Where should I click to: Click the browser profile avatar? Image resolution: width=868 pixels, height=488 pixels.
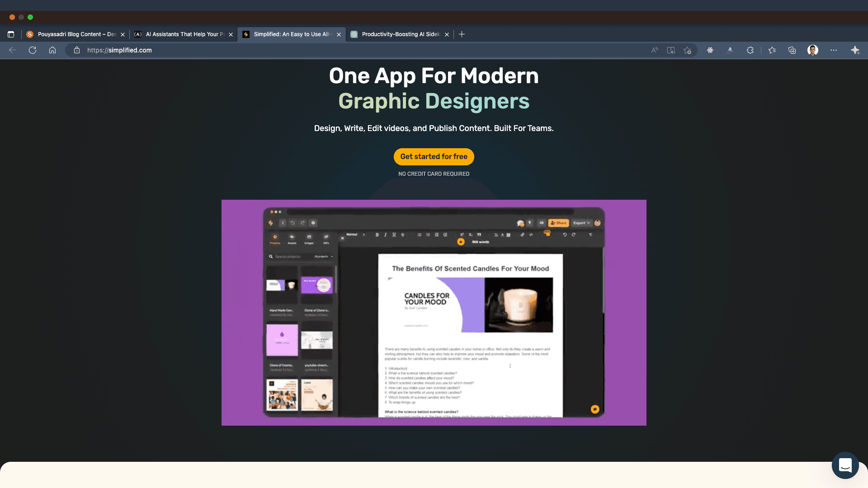[x=813, y=50]
